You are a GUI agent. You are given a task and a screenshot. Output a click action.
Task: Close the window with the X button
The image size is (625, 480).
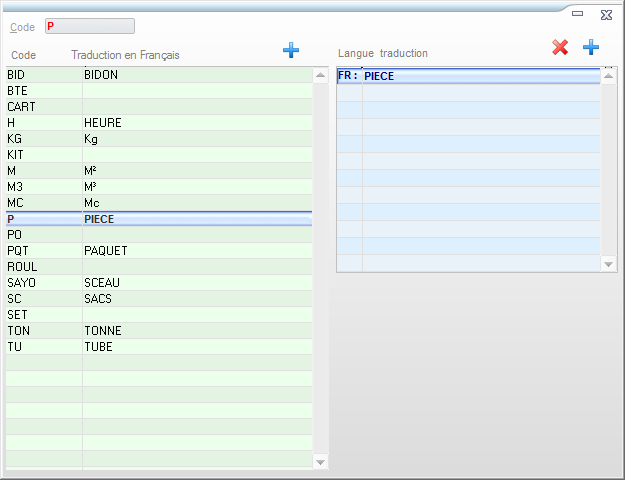coord(607,13)
